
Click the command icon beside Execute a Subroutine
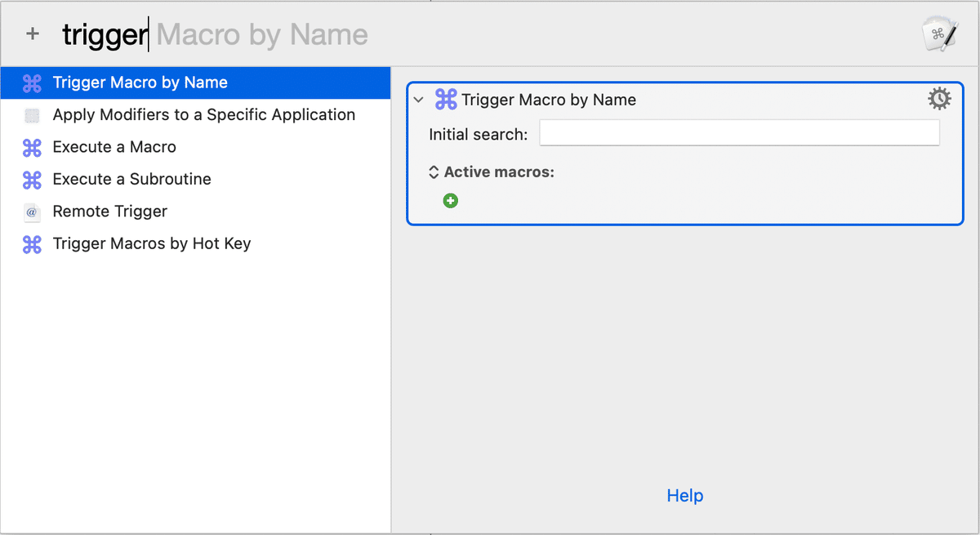point(32,179)
